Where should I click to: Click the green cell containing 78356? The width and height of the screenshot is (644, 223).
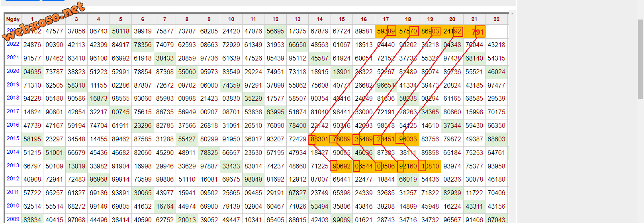(x=143, y=45)
